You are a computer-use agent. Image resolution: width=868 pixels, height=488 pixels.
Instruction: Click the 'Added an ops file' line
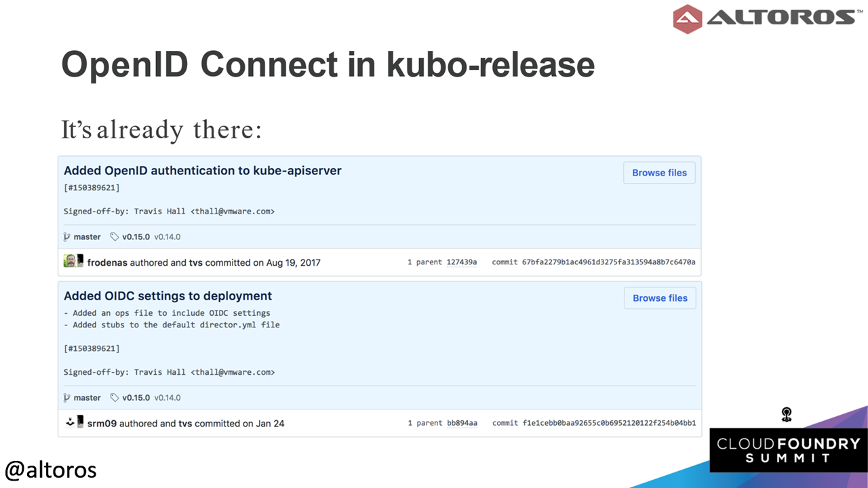point(167,313)
